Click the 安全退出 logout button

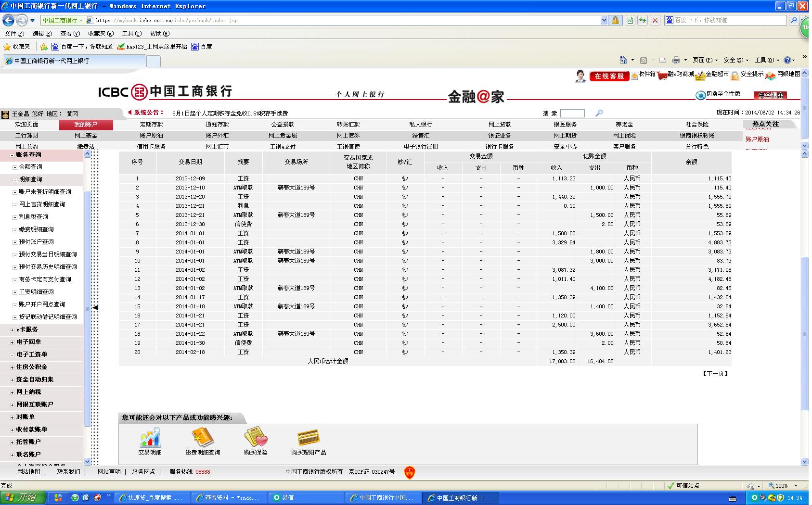pos(771,95)
